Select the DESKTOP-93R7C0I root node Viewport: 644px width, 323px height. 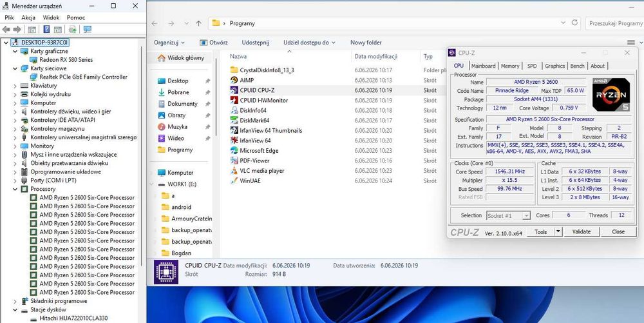(x=45, y=43)
